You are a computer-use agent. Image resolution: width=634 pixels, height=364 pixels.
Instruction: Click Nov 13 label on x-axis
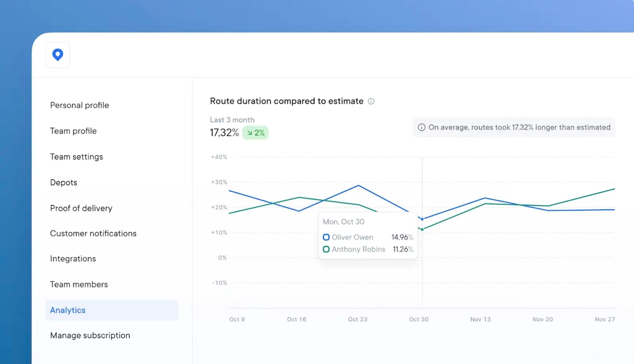click(x=480, y=319)
